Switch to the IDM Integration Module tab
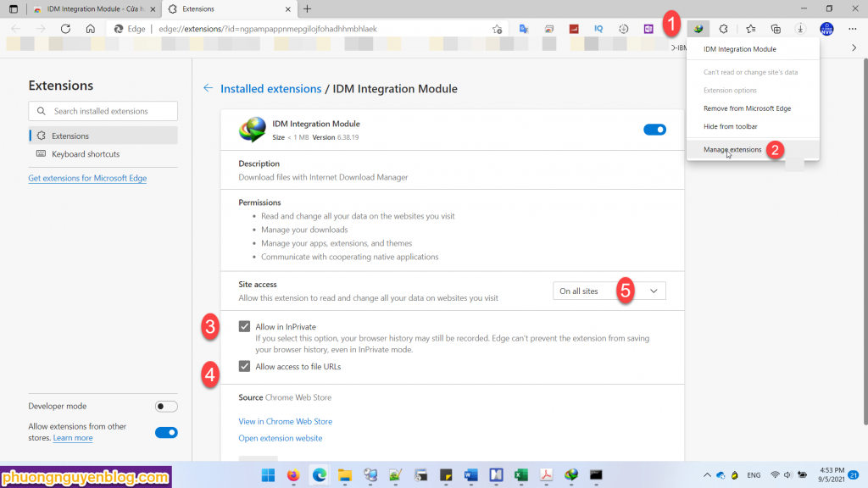Image resolution: width=868 pixels, height=488 pixels. point(94,8)
